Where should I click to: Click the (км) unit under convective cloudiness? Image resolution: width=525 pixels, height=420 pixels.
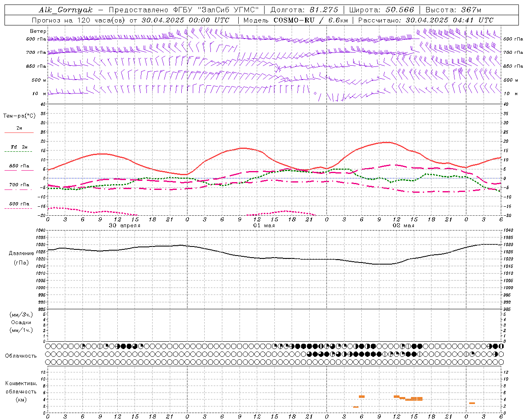point(21,399)
